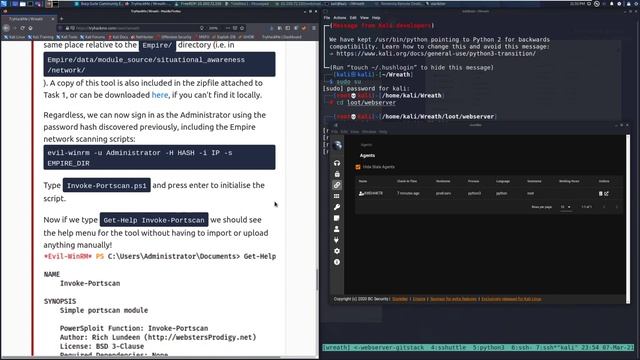This screenshot has height=360, width=640.
Task: Open the Modules grid icon in Starkiller sidebar
Action: (x=337, y=196)
